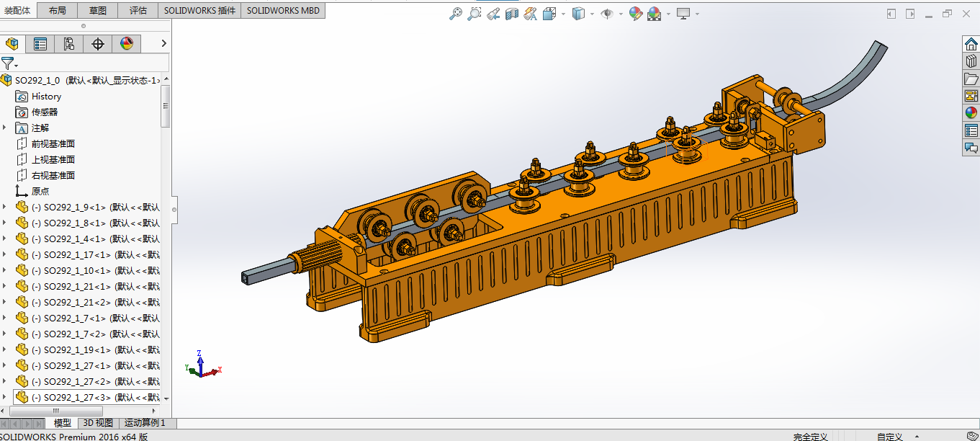Click the Zoom to Fit icon
980x441 pixels.
(456, 14)
